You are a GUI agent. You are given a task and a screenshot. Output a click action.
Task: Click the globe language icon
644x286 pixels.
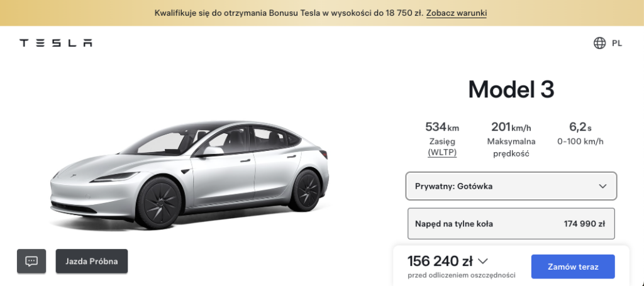pyautogui.click(x=599, y=43)
